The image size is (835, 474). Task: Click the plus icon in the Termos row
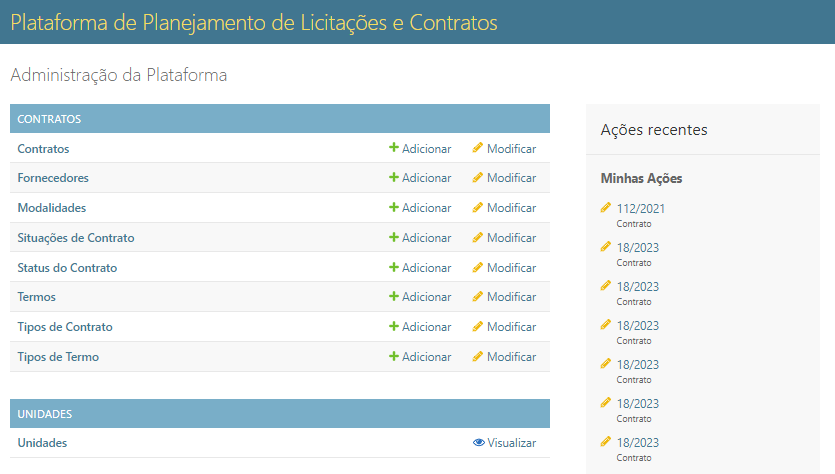tap(394, 296)
